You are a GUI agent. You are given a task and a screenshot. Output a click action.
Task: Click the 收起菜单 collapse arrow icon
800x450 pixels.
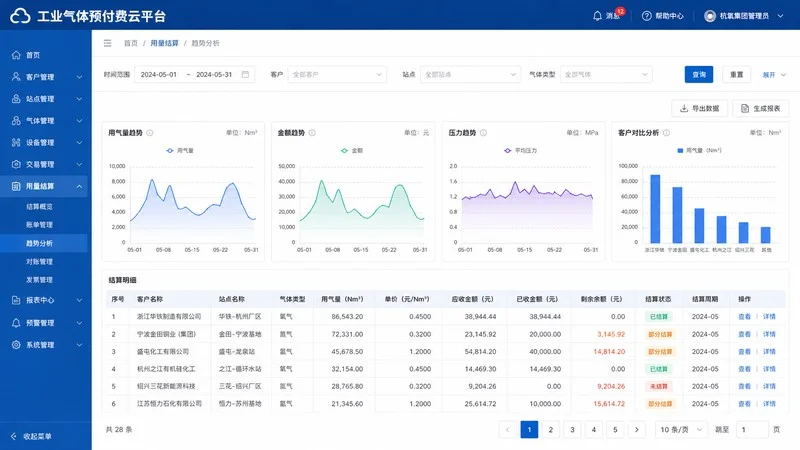(x=14, y=436)
